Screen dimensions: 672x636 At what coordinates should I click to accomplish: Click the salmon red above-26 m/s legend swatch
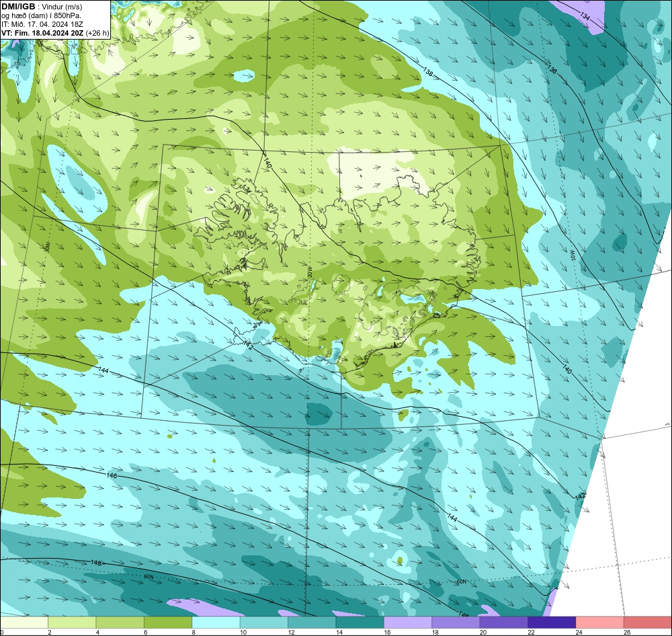point(648,623)
